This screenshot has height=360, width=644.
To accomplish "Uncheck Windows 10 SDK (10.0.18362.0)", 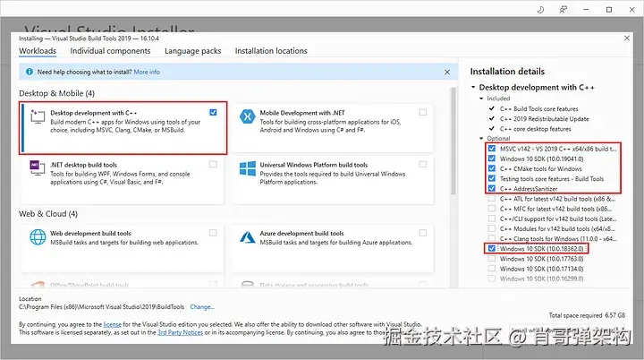I will [492, 248].
